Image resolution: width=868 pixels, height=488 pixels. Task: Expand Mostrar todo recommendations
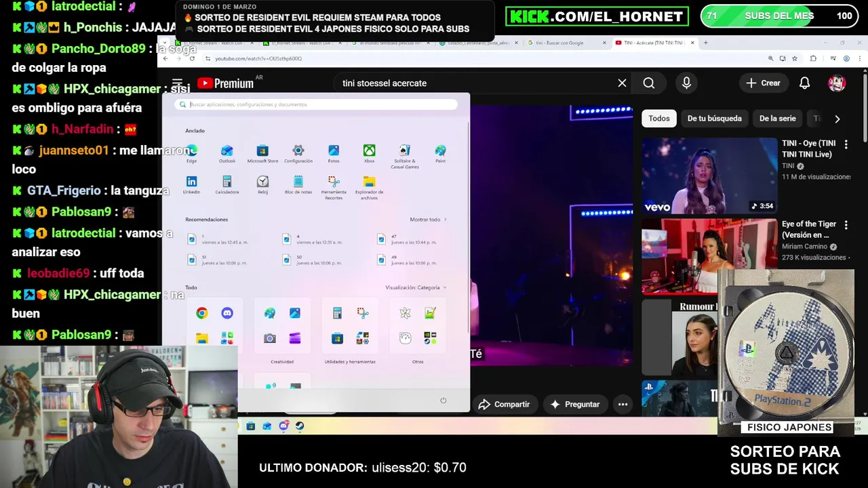pos(428,220)
